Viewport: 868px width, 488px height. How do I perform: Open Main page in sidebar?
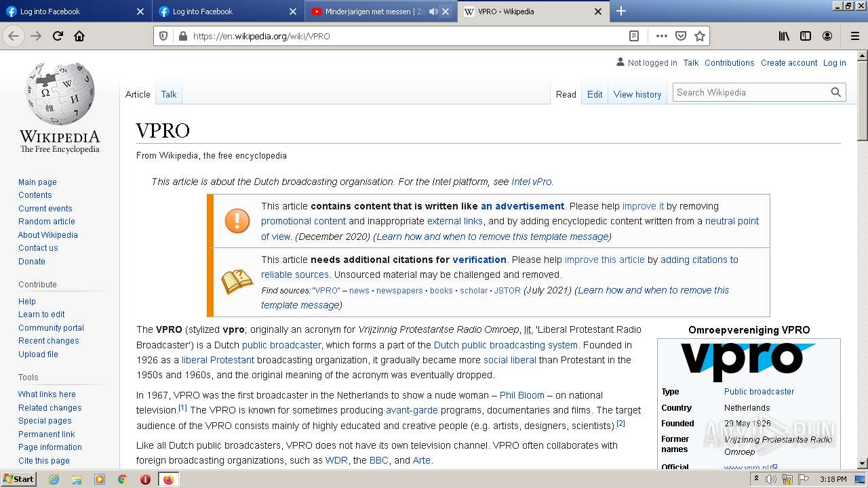click(37, 182)
